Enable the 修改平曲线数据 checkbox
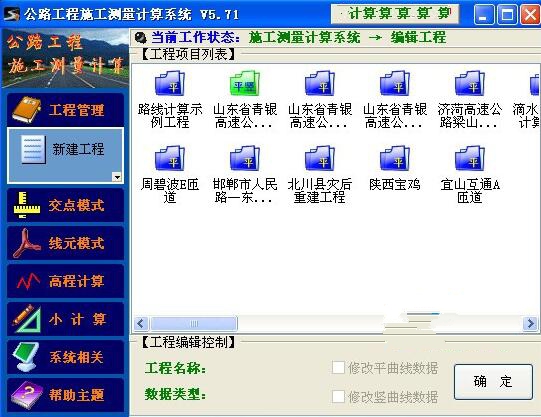 tap(338, 368)
